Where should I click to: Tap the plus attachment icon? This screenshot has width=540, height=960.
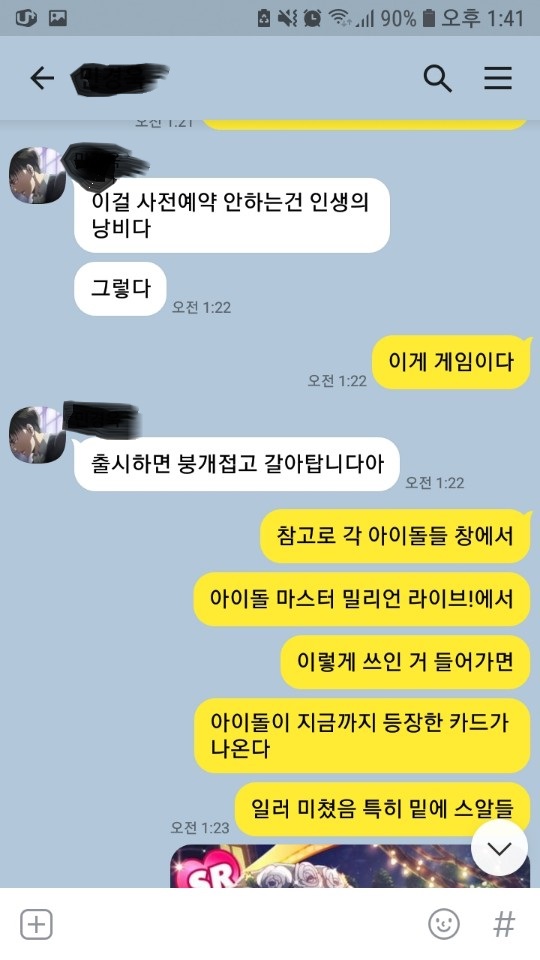(x=36, y=924)
